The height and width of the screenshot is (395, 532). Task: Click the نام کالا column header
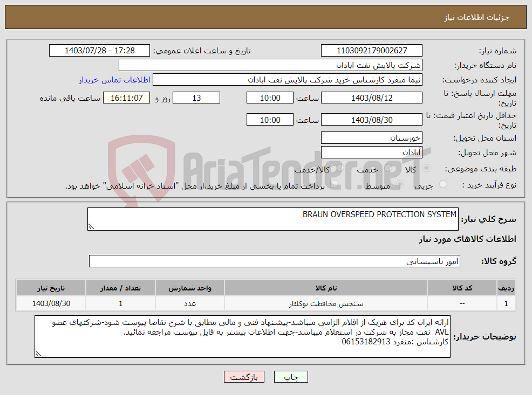point(326,288)
